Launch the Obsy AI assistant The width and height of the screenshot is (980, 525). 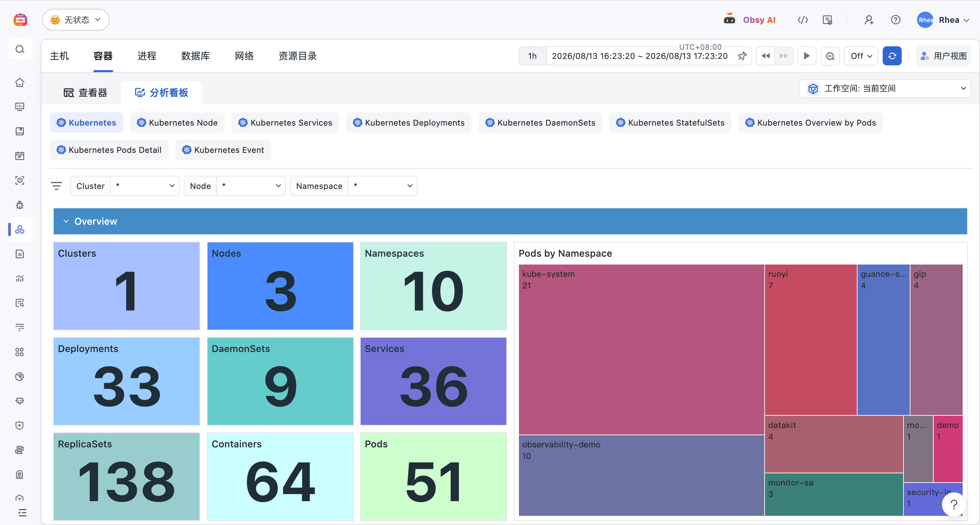tap(749, 20)
